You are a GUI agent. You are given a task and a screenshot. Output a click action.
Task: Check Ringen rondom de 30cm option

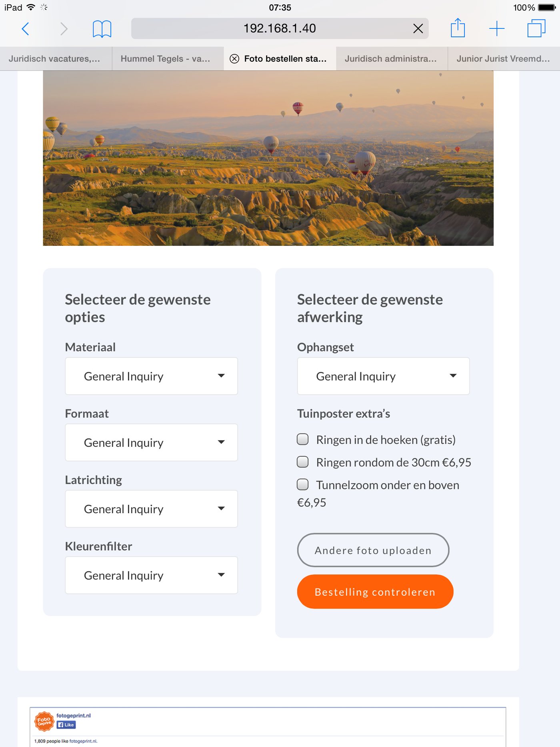(x=303, y=462)
